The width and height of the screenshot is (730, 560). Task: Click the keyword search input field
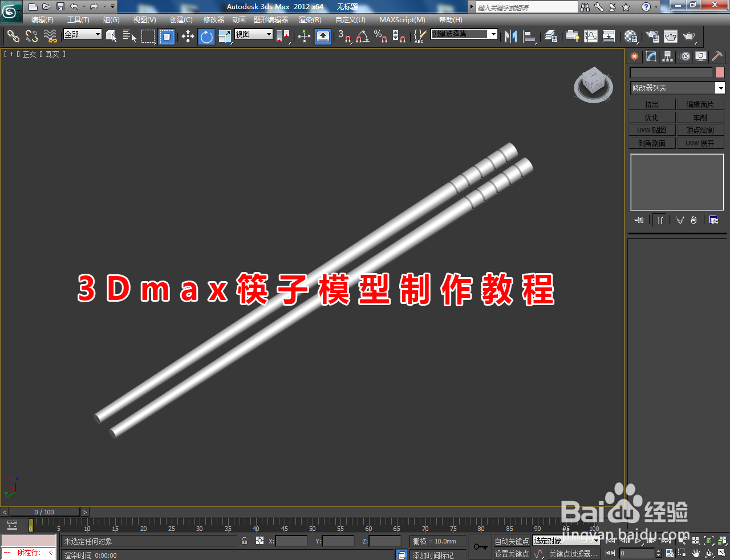coord(526,7)
